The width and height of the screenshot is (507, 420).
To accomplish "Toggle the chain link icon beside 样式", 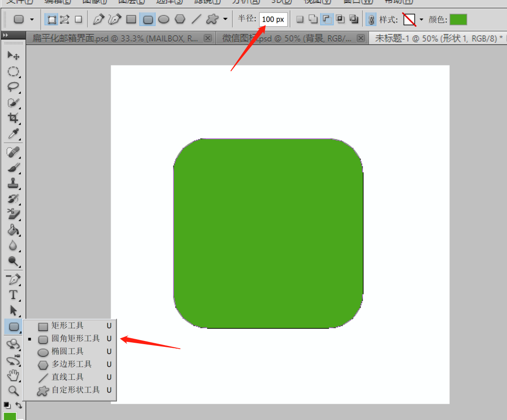I will click(371, 19).
